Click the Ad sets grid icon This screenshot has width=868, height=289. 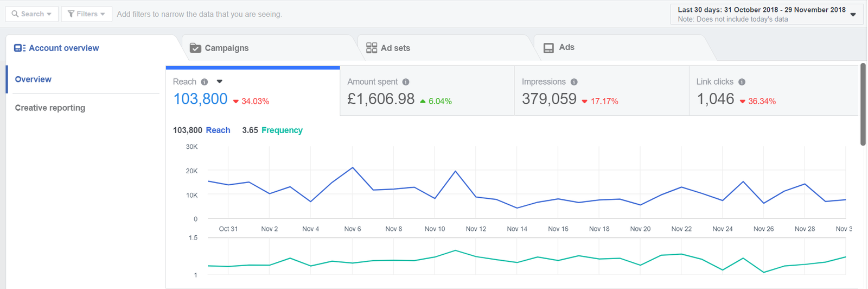click(372, 48)
